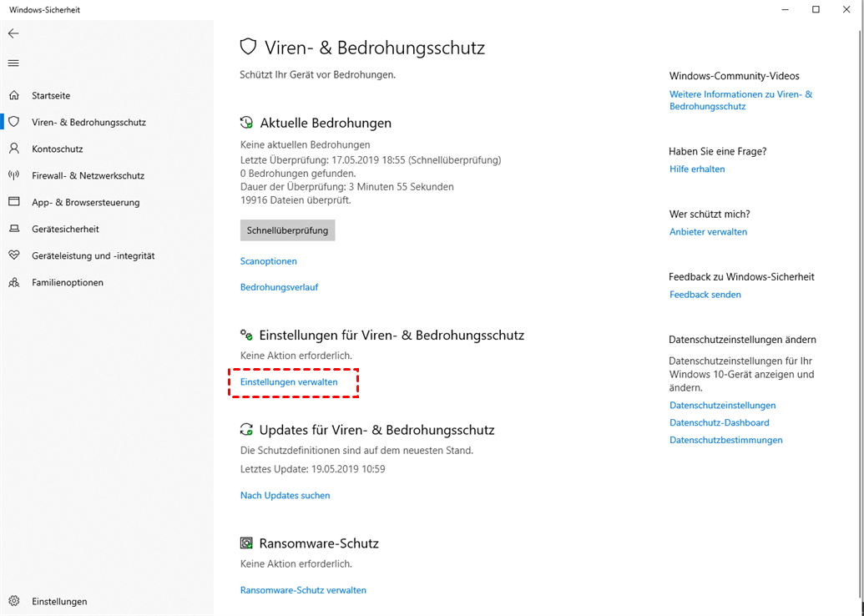Click the Gerätesicherheit laptop icon
This screenshot has height=616, width=864.
pos(14,229)
